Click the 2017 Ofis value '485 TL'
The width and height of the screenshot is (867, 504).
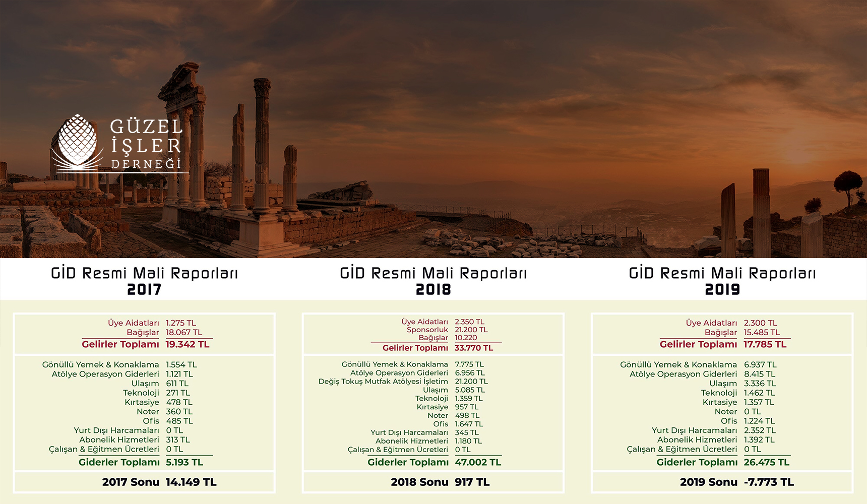point(179,421)
